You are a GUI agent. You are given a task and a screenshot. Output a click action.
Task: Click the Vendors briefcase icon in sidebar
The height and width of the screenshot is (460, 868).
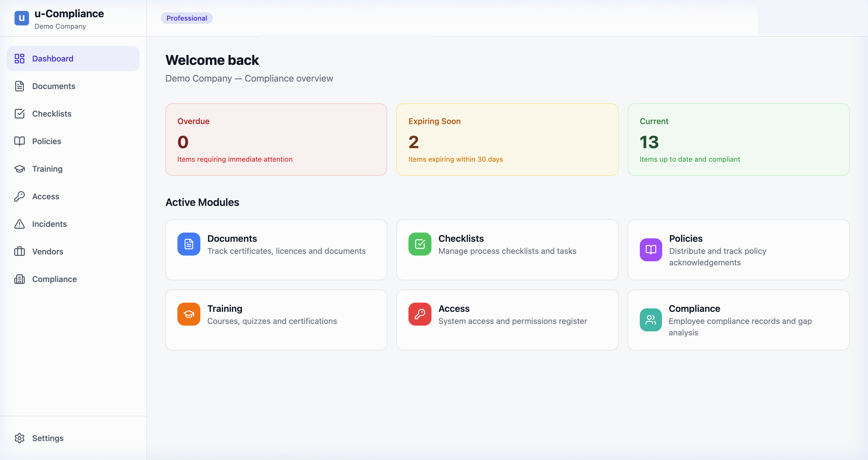[x=19, y=252]
